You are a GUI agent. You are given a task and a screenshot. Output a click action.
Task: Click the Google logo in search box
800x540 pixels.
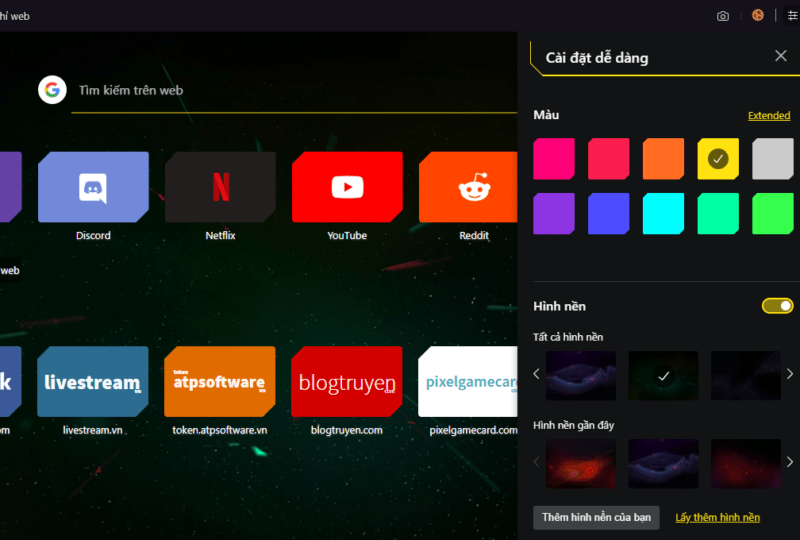pos(52,90)
